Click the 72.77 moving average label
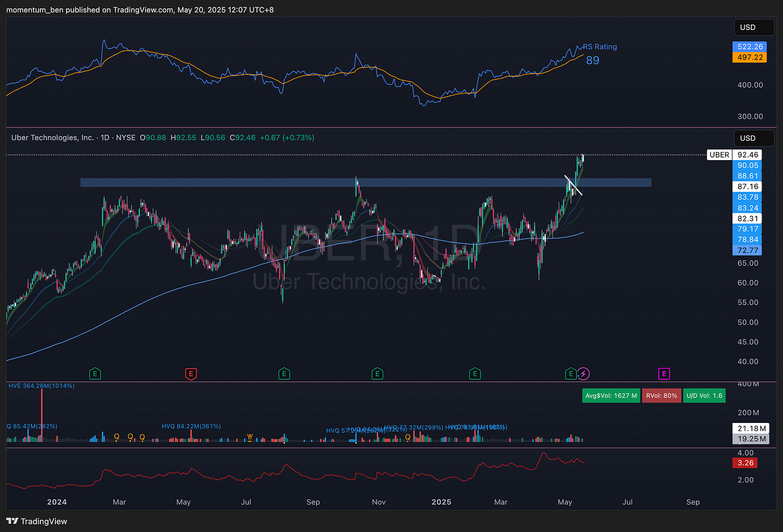Image resolution: width=783 pixels, height=532 pixels. click(x=748, y=250)
